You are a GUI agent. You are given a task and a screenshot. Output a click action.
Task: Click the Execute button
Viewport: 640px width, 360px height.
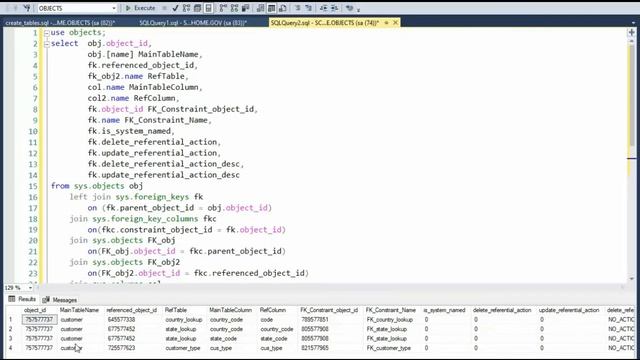click(x=140, y=8)
